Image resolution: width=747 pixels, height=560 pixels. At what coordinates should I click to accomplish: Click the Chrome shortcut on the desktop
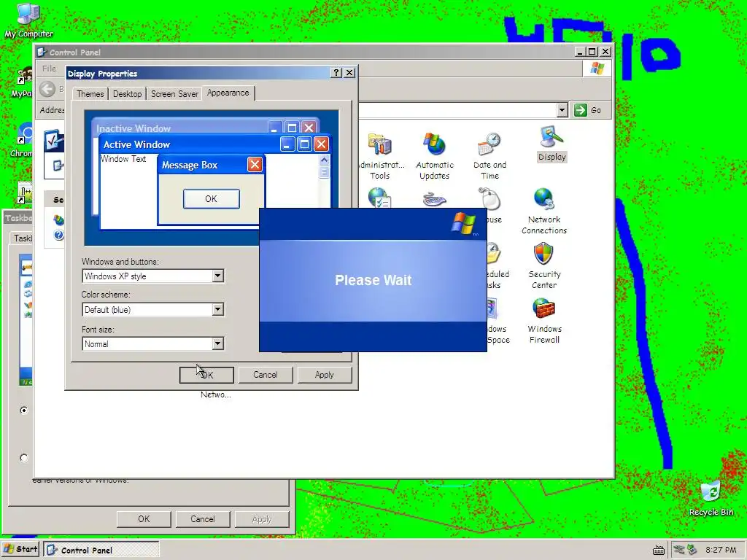click(24, 141)
